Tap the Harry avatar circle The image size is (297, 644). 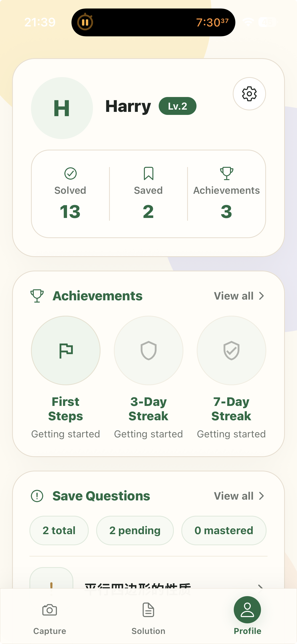tap(62, 108)
